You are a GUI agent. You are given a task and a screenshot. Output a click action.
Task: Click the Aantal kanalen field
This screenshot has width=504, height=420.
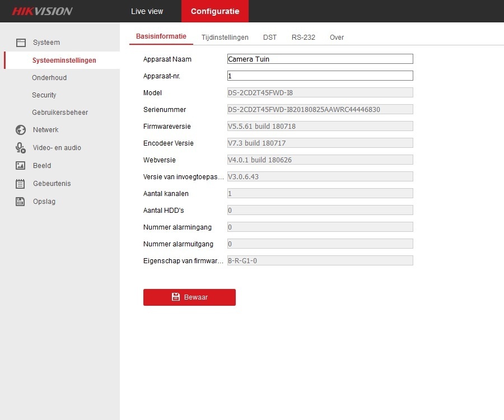(320, 193)
